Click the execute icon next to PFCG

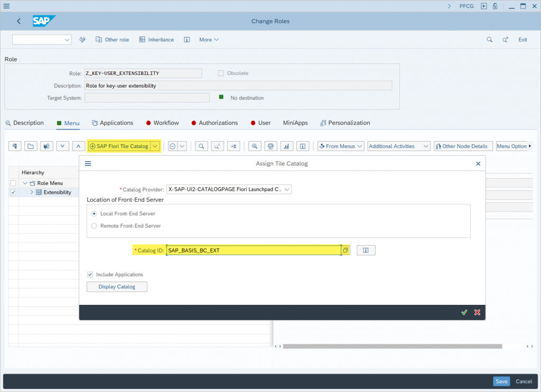tap(484, 6)
